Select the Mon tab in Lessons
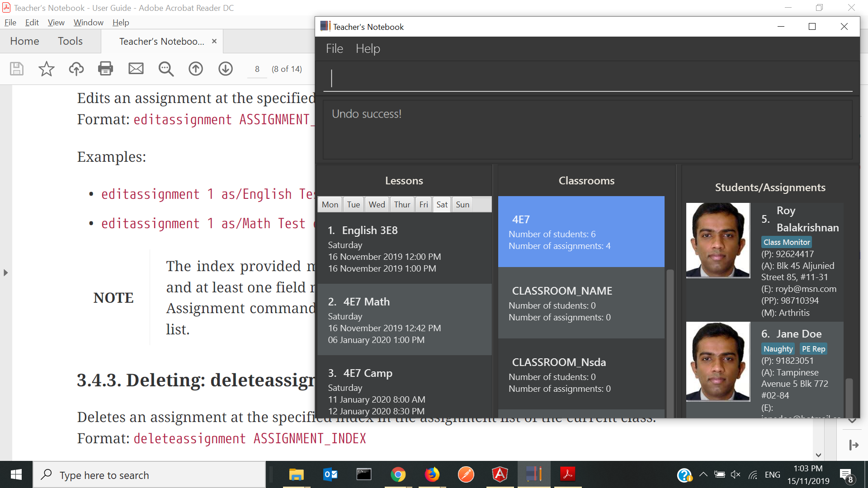Image resolution: width=868 pixels, height=488 pixels. coord(330,205)
